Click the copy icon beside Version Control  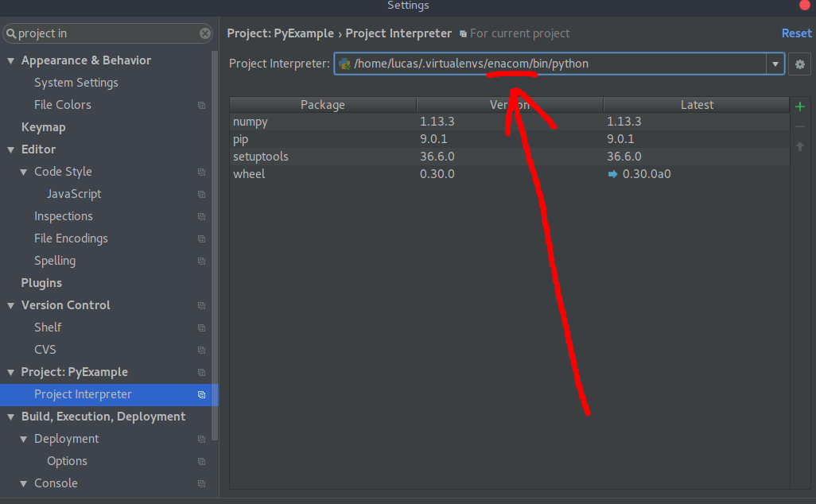click(201, 305)
